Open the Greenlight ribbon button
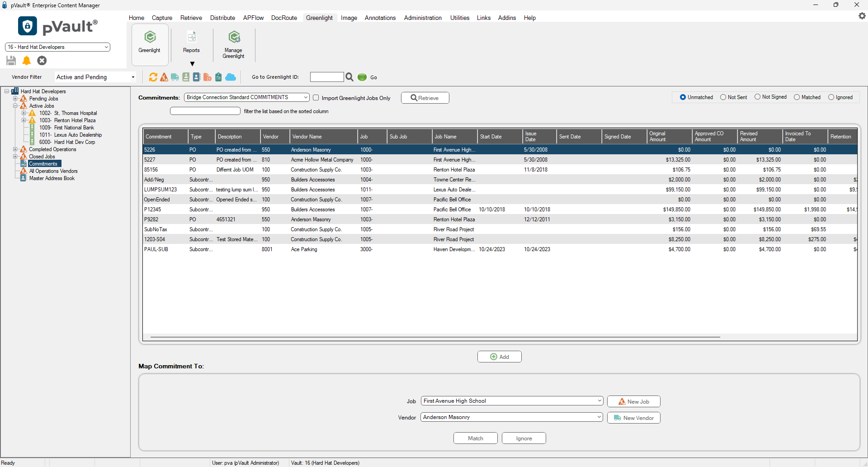Screen dimensions: 868x467 tap(150, 44)
